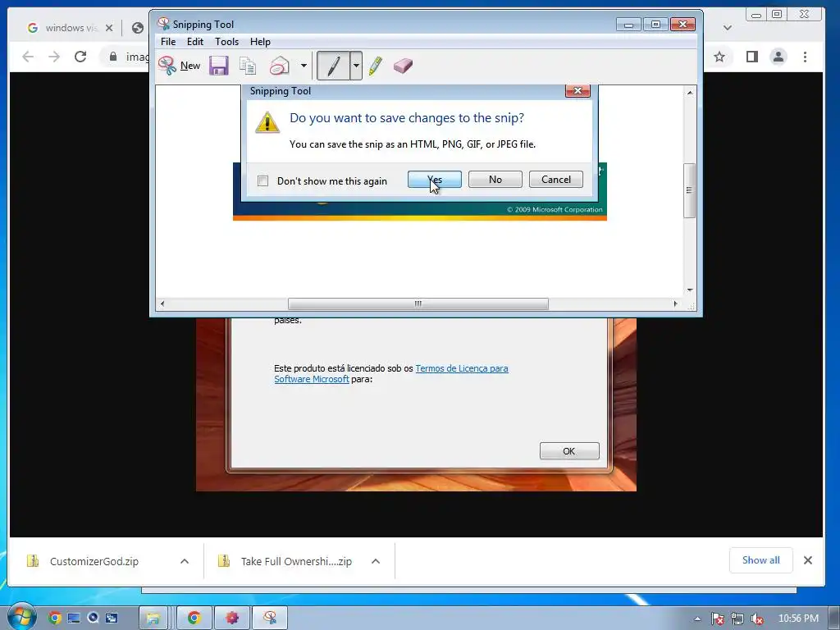Click "Software Microsoft" link
This screenshot has width=840, height=630.
tap(311, 379)
